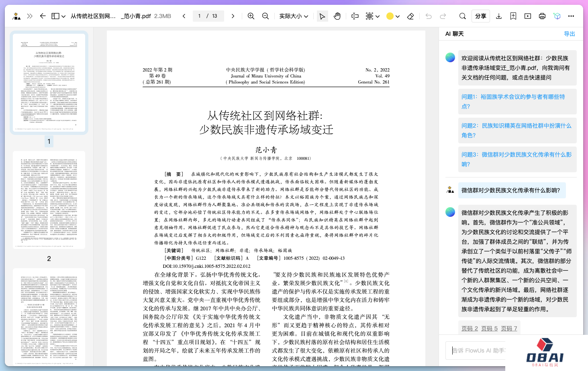Ask suggested question 问题1 about 裕固族学术会议
This screenshot has height=371, width=588.
517,102
